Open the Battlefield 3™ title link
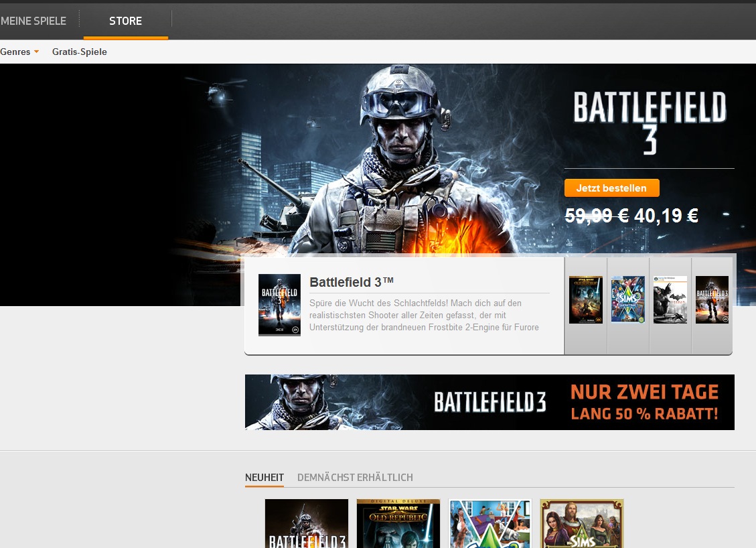Screen dimensions: 756x548 point(352,282)
